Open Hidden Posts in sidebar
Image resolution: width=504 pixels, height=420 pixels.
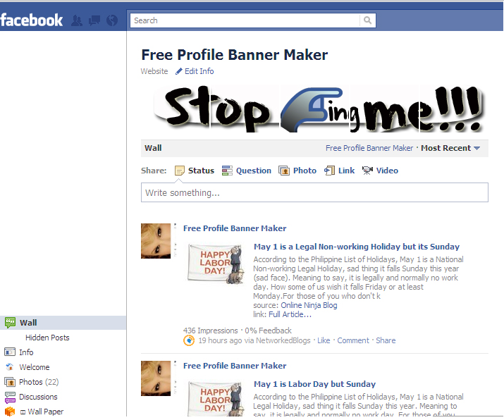47,338
